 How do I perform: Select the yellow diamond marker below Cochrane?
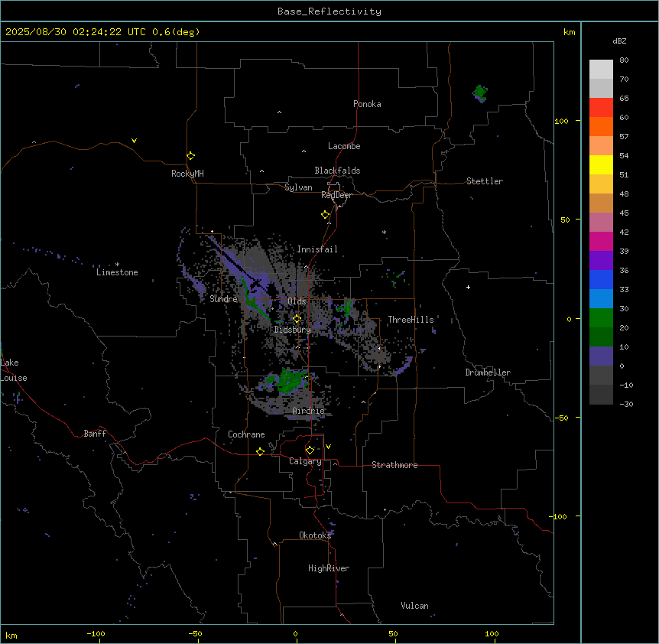(260, 451)
